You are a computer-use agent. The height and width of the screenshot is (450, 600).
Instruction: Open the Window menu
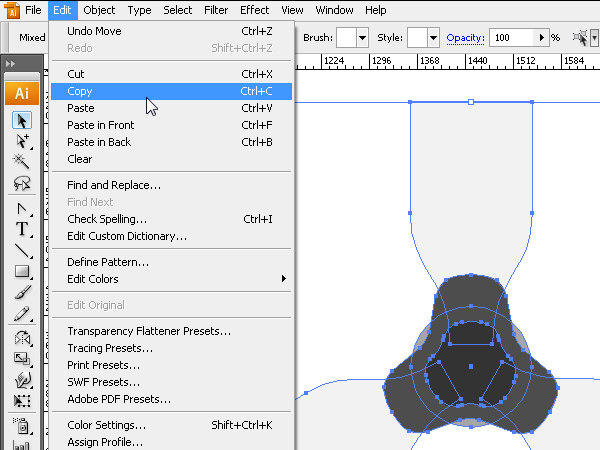(x=334, y=10)
